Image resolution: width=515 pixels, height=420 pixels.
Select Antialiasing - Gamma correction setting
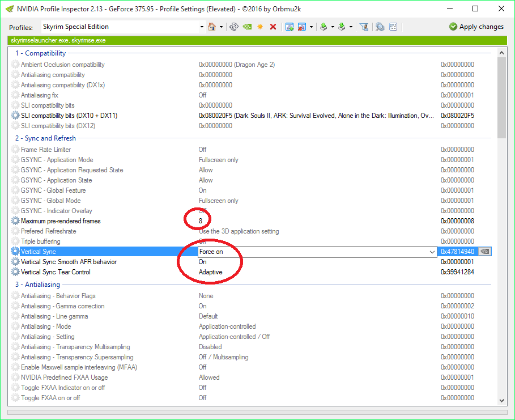coord(62,306)
